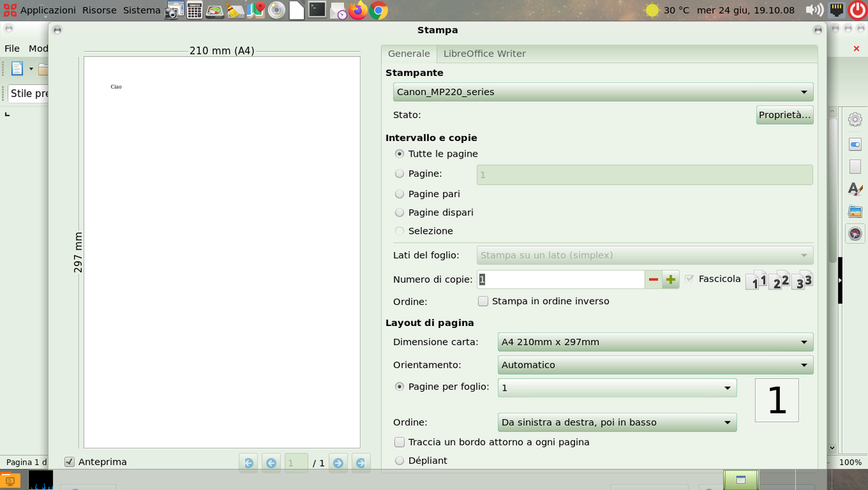Viewport: 868px width, 490px height.
Task: Open Styles deck in Writer sidebar
Action: 855,189
